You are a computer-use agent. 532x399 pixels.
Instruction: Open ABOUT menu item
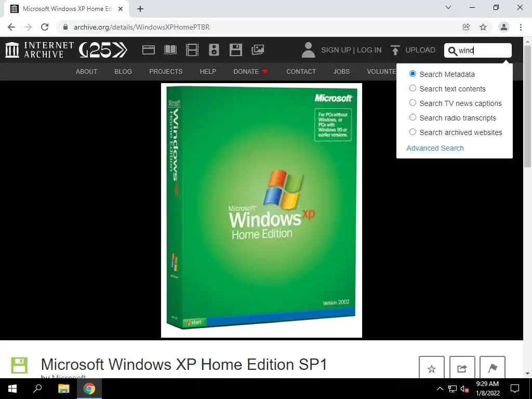pos(87,72)
